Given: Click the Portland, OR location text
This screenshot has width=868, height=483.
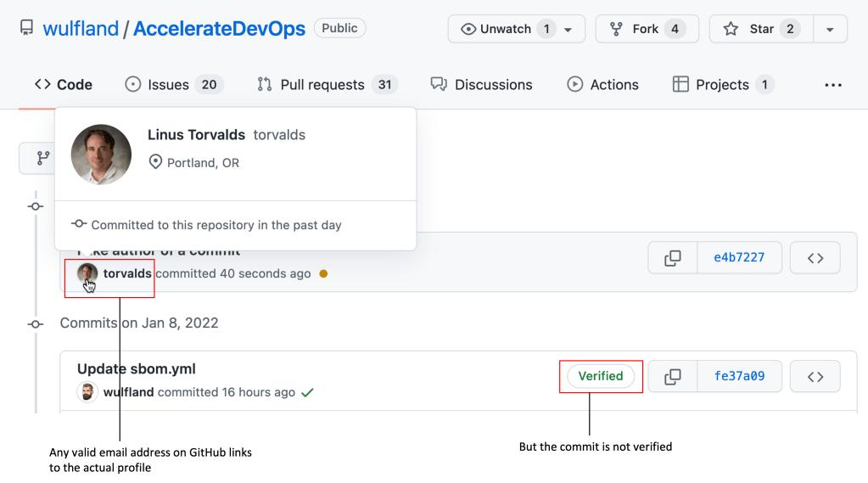Looking at the screenshot, I should click(x=203, y=163).
